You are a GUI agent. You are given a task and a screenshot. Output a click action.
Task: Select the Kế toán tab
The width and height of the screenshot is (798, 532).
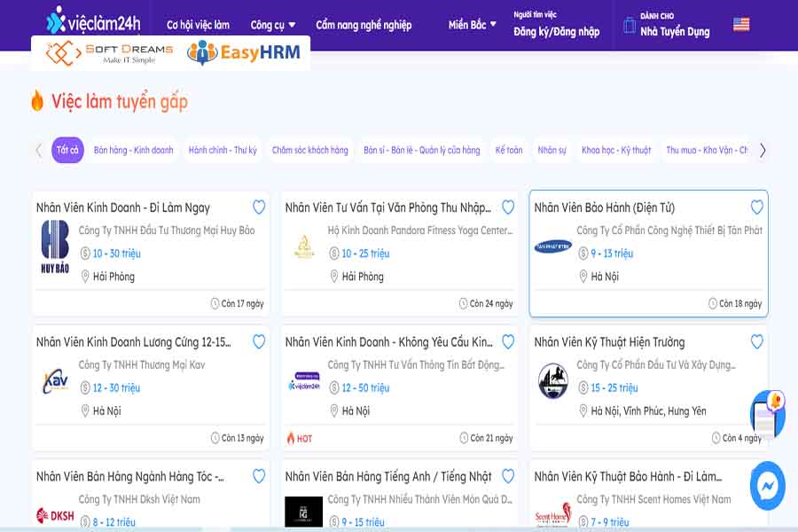click(x=509, y=150)
